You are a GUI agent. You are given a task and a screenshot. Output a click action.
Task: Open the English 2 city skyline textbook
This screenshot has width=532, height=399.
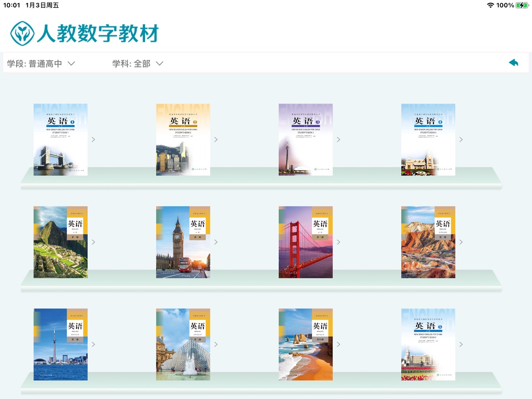coord(183,139)
